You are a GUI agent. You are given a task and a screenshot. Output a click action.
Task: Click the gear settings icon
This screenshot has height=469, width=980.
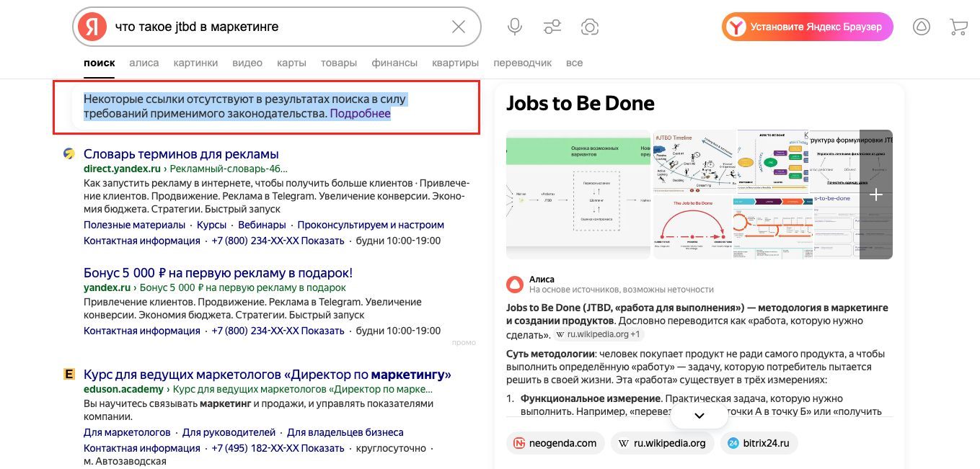[589, 26]
